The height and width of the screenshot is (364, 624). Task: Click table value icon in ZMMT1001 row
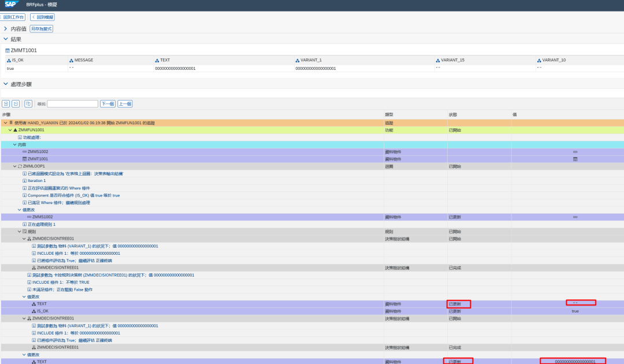pyautogui.click(x=575, y=159)
